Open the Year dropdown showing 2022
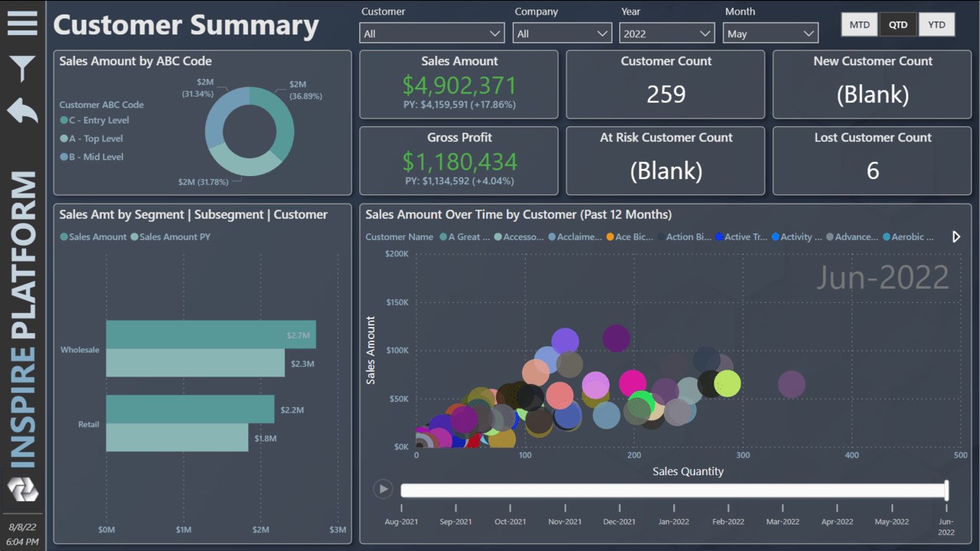Image resolution: width=980 pixels, height=551 pixels. click(x=667, y=34)
